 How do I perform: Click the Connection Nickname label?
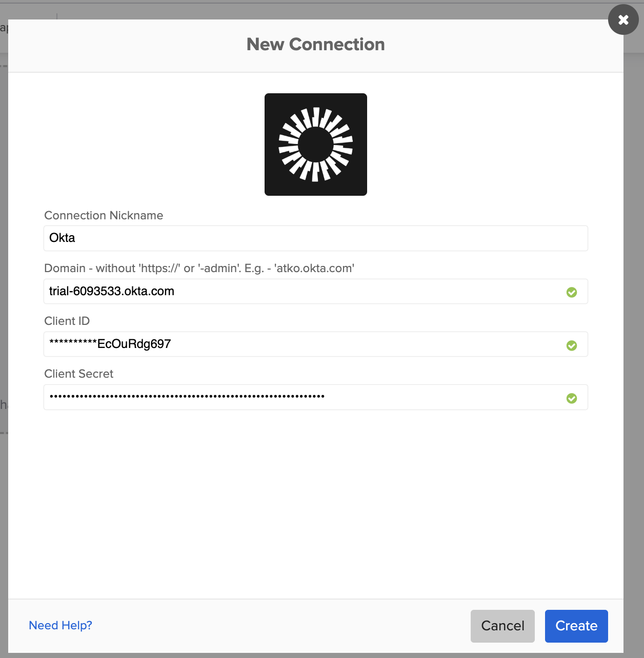click(104, 216)
